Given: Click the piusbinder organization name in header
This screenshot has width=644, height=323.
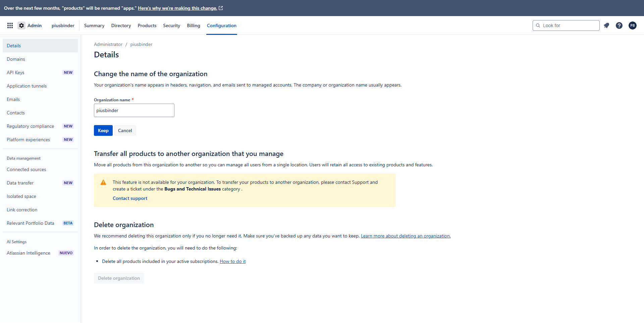Looking at the screenshot, I should click(63, 25).
